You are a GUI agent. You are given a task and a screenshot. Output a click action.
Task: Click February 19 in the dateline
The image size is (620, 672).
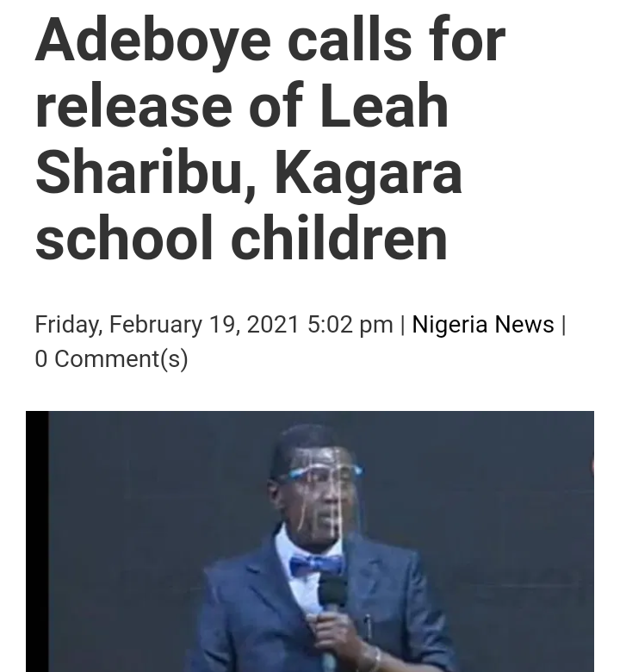(x=174, y=324)
